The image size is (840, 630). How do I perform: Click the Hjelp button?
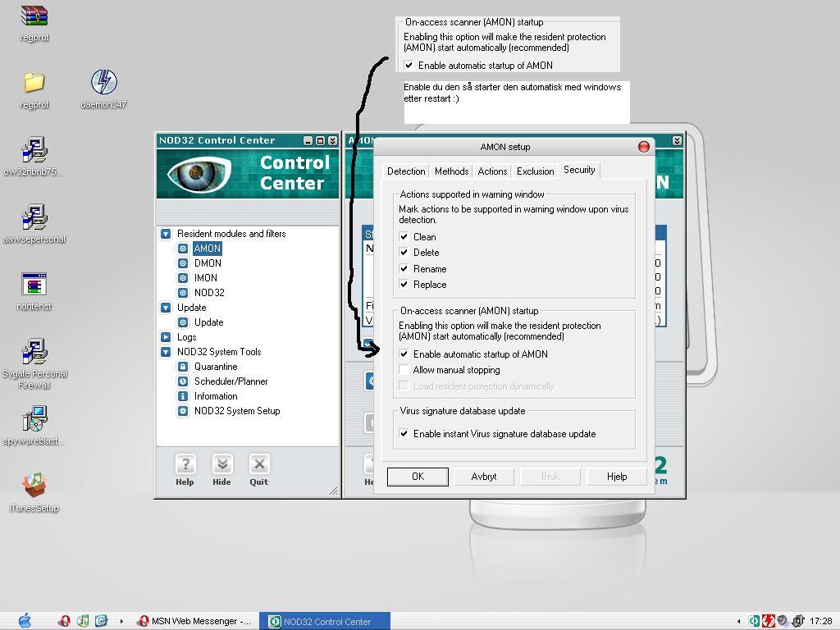[x=617, y=477]
